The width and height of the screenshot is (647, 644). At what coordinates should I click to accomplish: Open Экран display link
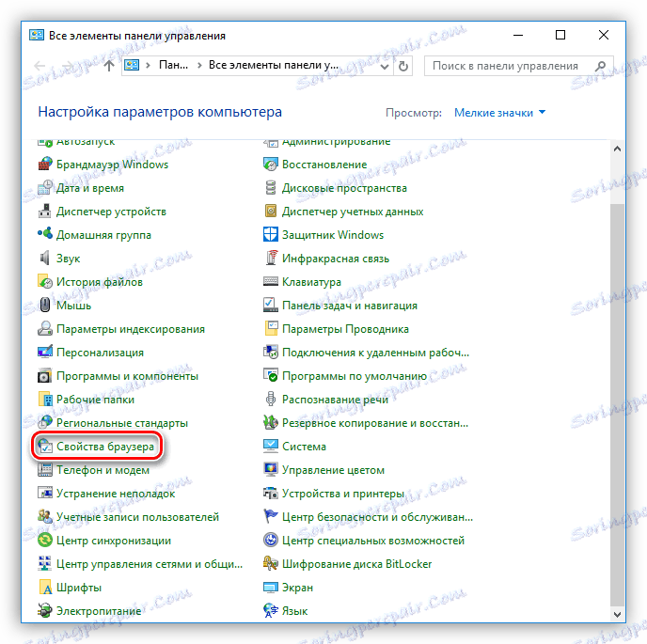click(297, 588)
